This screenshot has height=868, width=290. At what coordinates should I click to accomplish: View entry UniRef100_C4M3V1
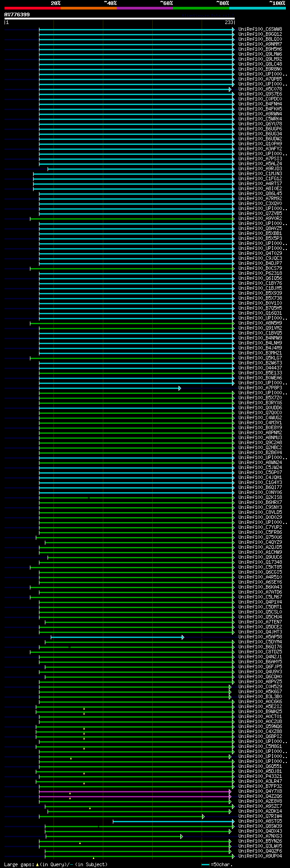coord(260,423)
